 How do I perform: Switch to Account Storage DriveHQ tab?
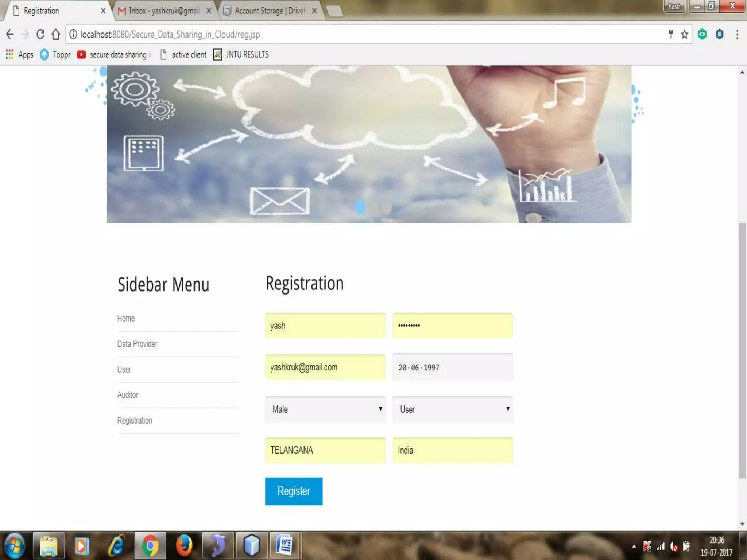(x=270, y=11)
